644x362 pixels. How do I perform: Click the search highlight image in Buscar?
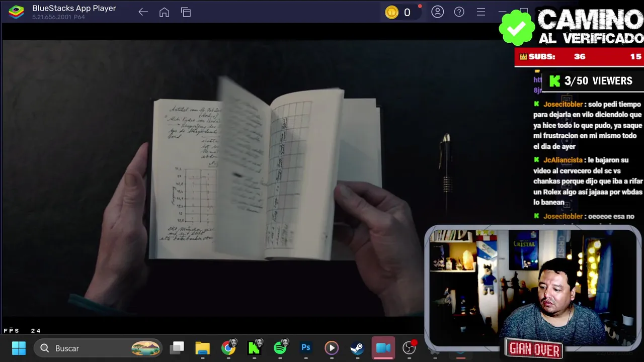coord(146,348)
